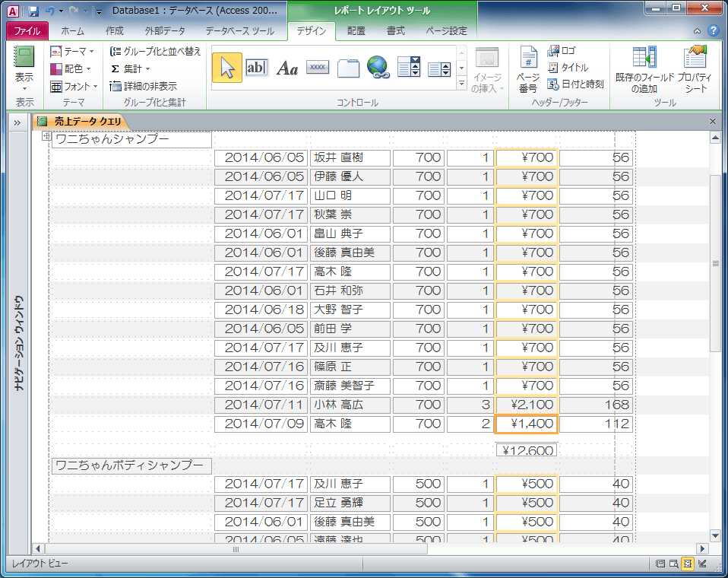This screenshot has width=728, height=578.
Task: Select the ¥12,600 subtotal field
Action: (x=527, y=450)
